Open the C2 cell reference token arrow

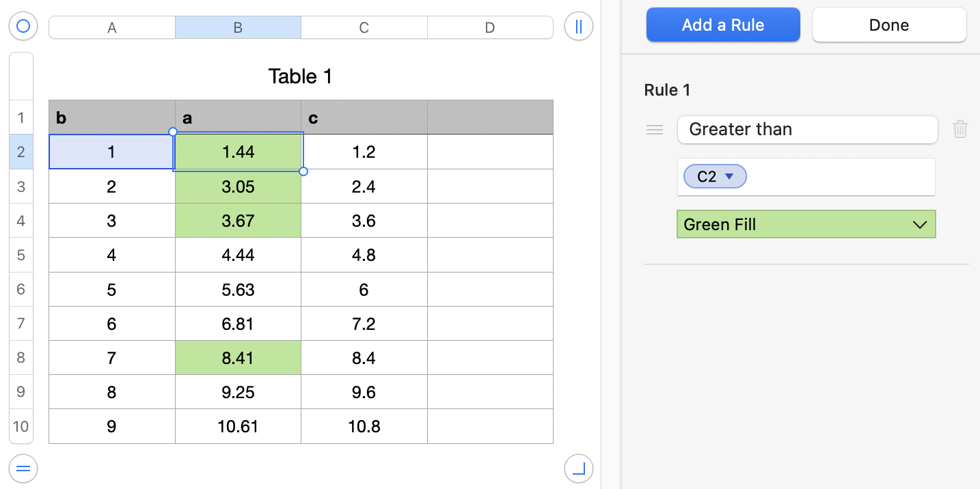coord(729,177)
